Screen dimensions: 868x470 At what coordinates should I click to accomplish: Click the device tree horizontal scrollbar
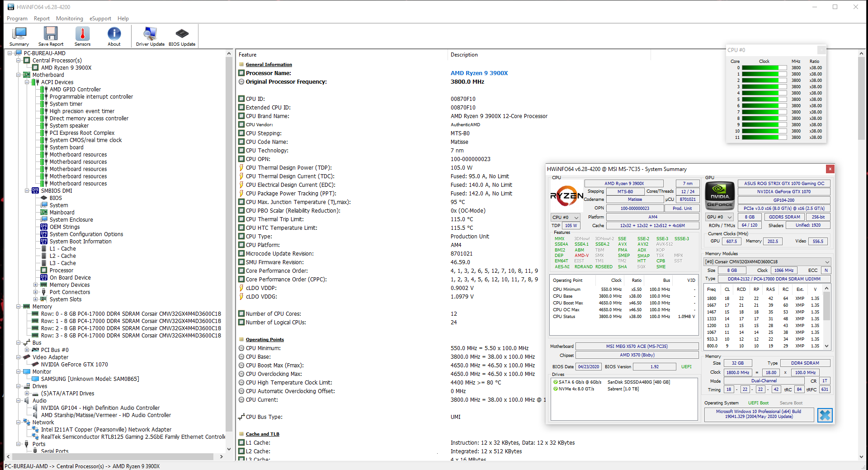(114, 457)
